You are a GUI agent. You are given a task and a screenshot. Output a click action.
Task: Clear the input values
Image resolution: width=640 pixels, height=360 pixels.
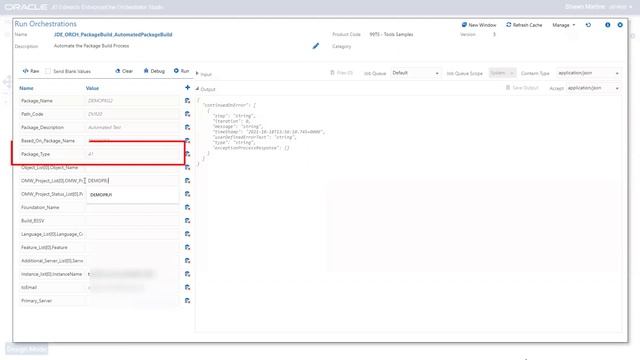pos(124,71)
